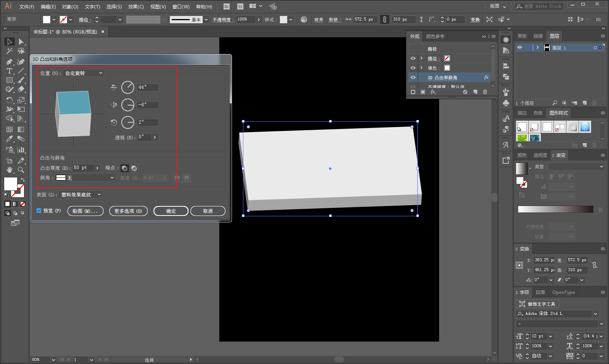Select the Eyedropper tool

pos(10,139)
